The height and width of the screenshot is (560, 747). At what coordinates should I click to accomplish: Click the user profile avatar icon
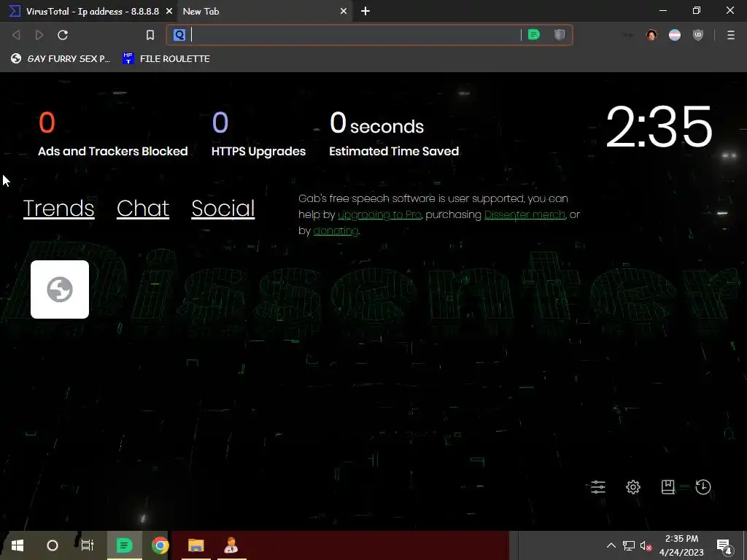point(651,35)
